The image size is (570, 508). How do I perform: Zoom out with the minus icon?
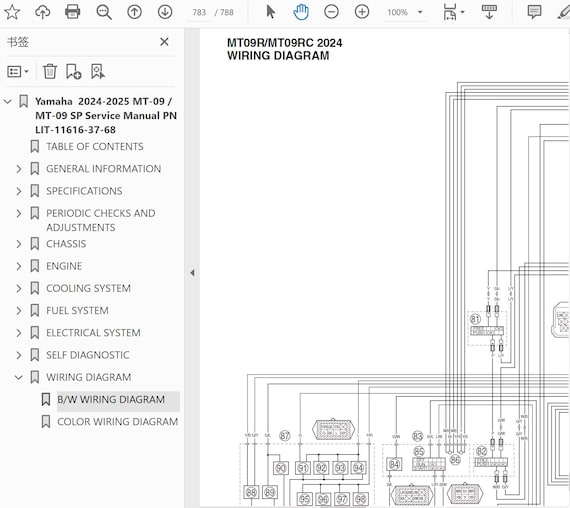click(x=331, y=12)
